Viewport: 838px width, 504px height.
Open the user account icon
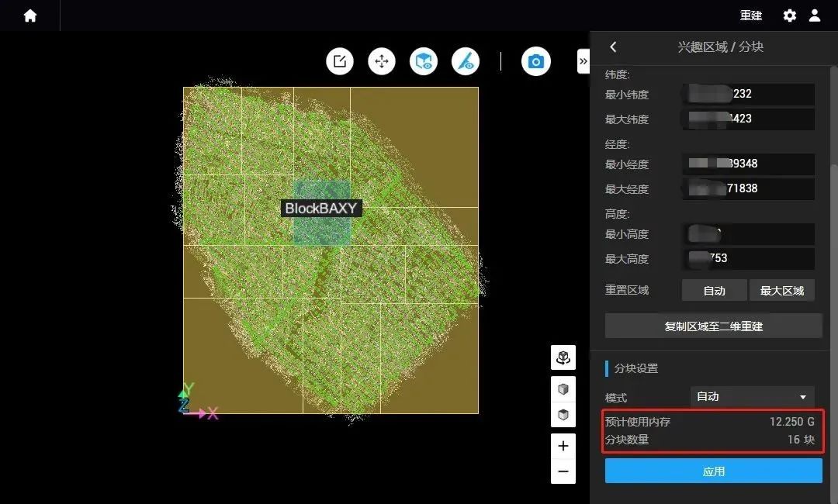click(x=814, y=16)
